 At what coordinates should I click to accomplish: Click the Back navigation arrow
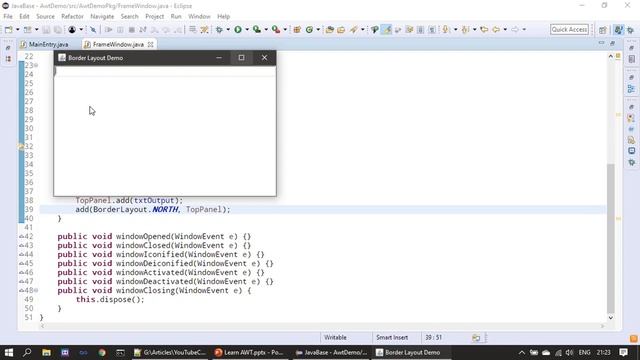click(x=496, y=29)
